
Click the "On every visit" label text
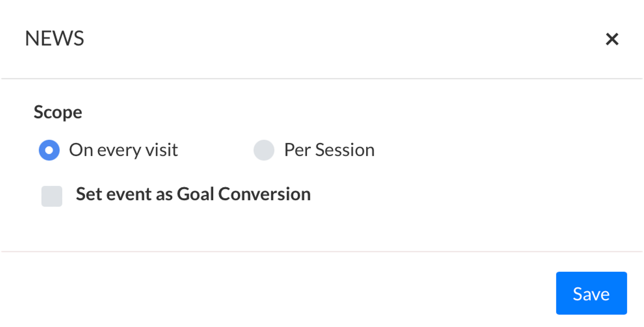click(123, 150)
